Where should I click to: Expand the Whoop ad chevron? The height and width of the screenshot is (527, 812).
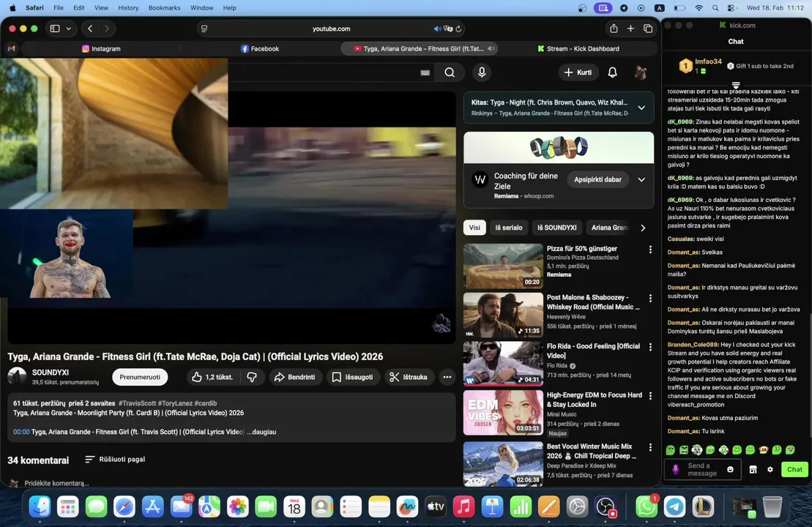tap(641, 179)
